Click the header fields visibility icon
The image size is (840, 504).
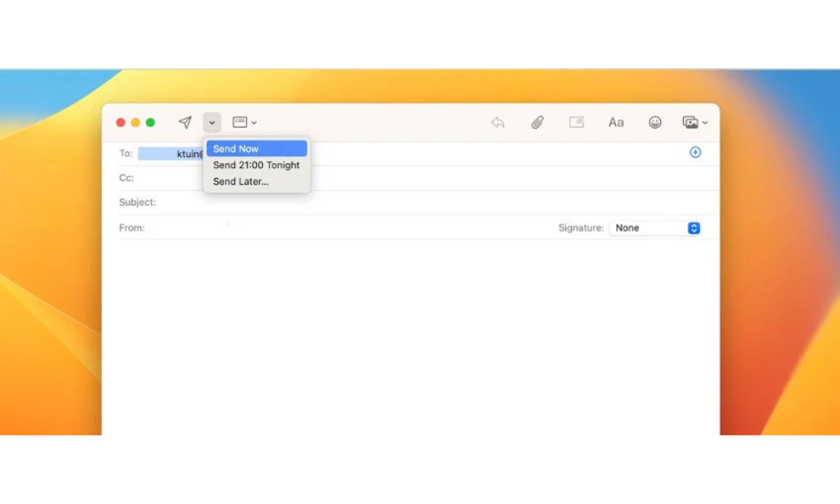coord(239,122)
